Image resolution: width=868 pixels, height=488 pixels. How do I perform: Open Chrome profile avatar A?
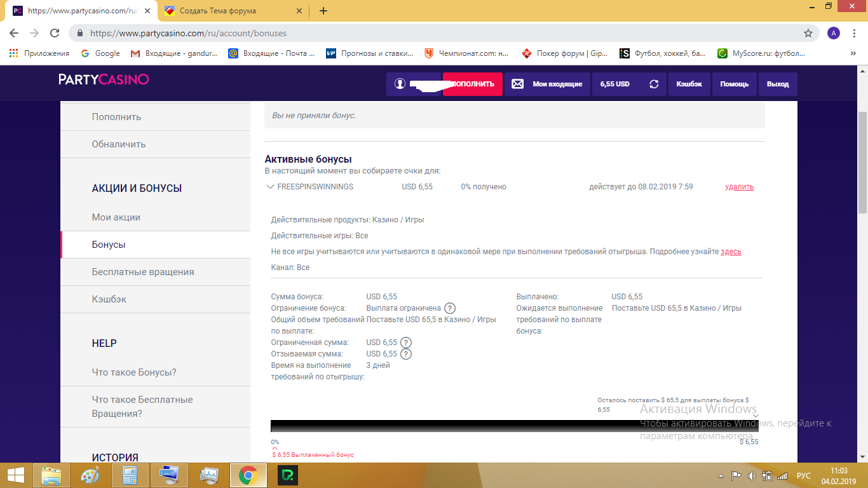click(x=834, y=33)
